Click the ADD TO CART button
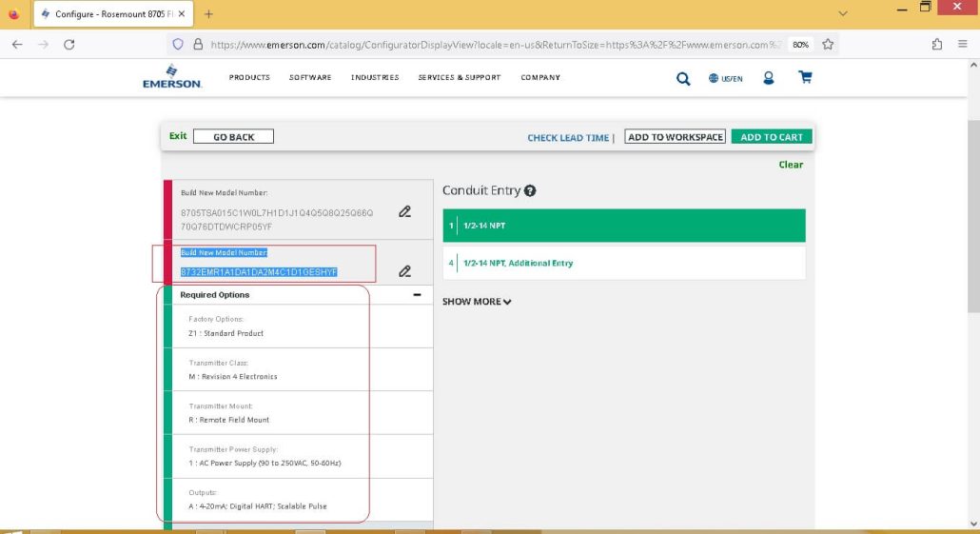 [x=772, y=137]
